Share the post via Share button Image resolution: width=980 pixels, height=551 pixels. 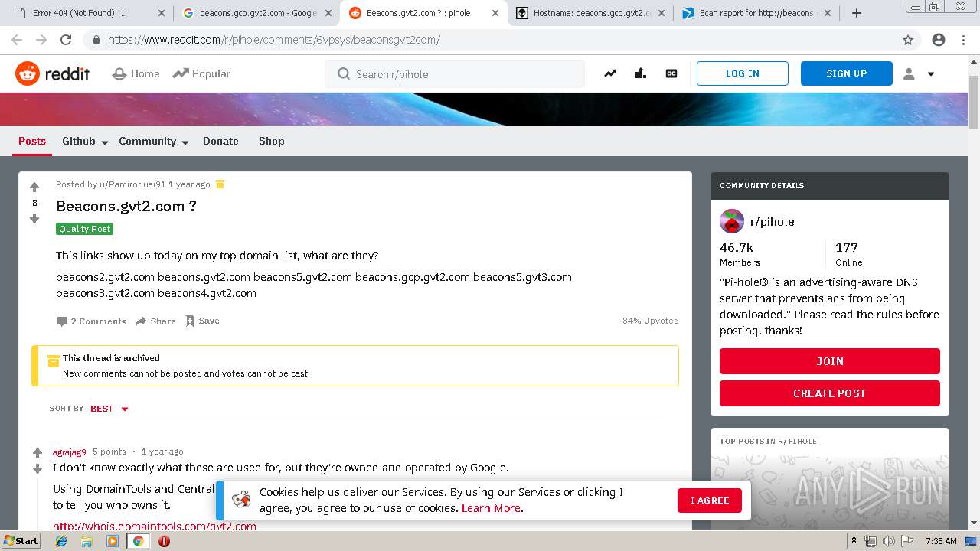[x=155, y=321]
